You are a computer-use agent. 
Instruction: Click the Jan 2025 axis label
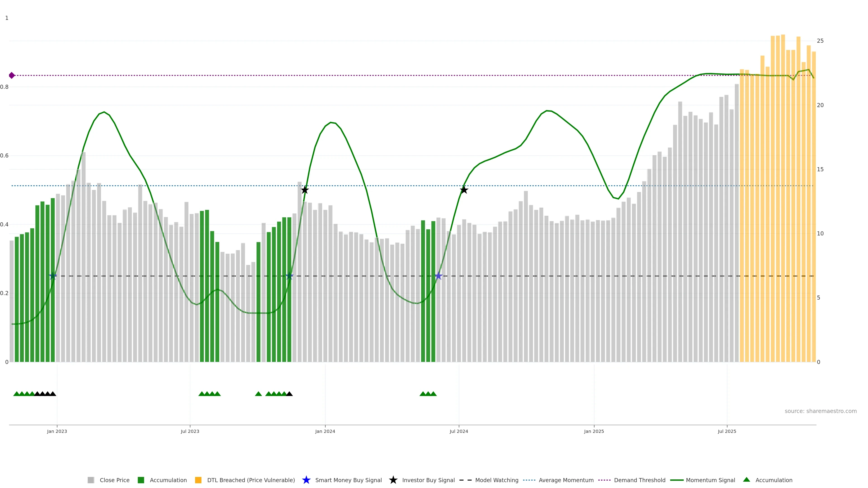point(594,432)
